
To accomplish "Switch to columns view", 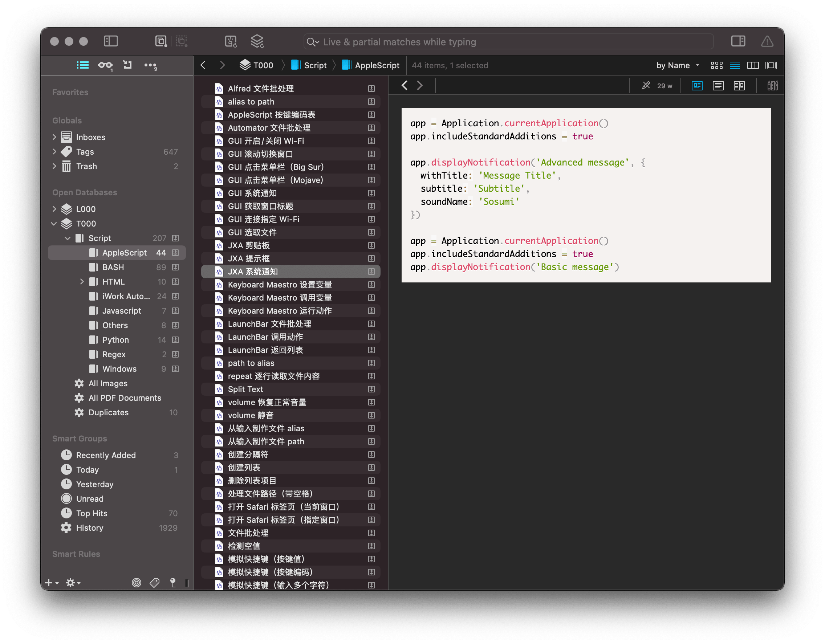I will [753, 65].
